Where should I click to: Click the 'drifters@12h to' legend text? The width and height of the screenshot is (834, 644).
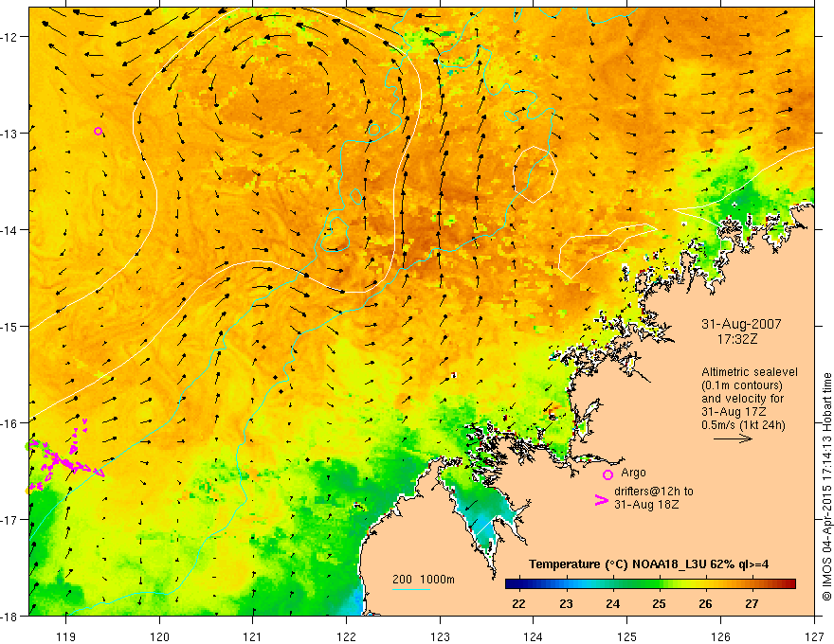[x=654, y=492]
